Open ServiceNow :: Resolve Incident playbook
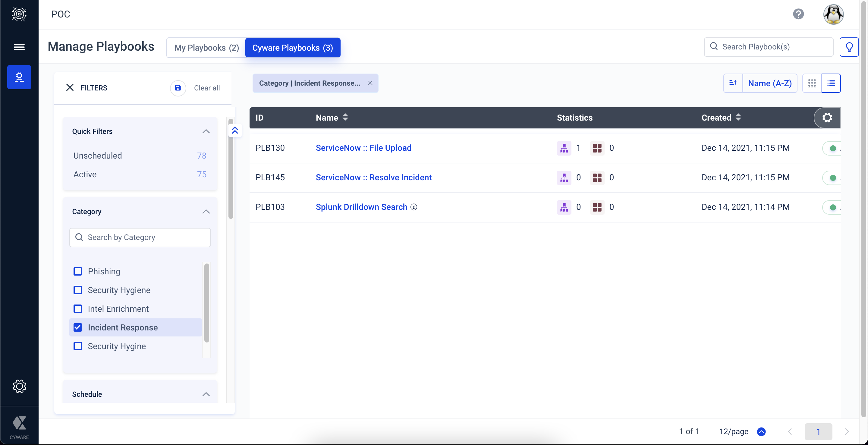The width and height of the screenshot is (868, 445). [x=373, y=177]
